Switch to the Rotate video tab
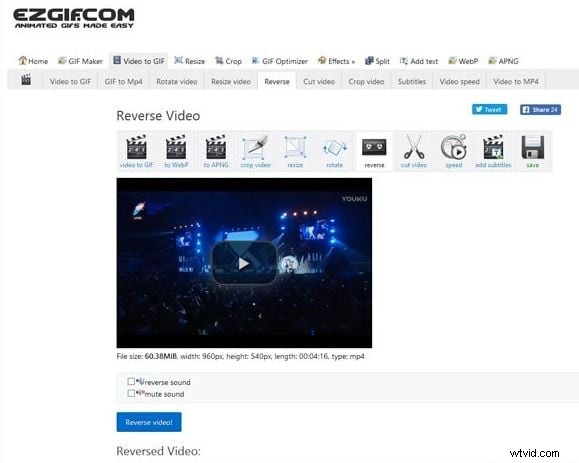 point(177,82)
